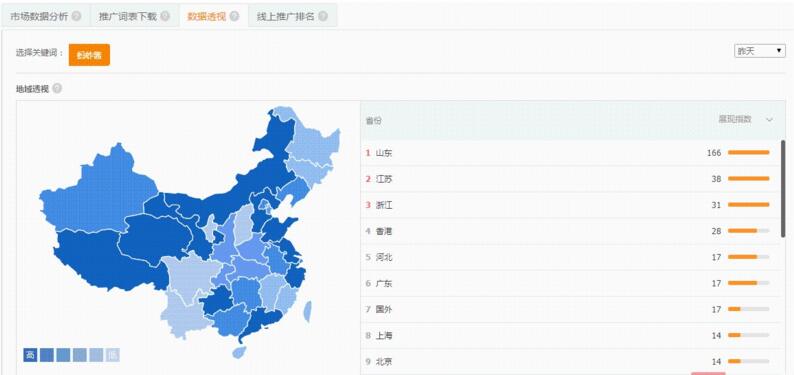Click help icon beside 市场数据分析 tab
Image resolution: width=794 pixels, height=375 pixels.
point(76,16)
